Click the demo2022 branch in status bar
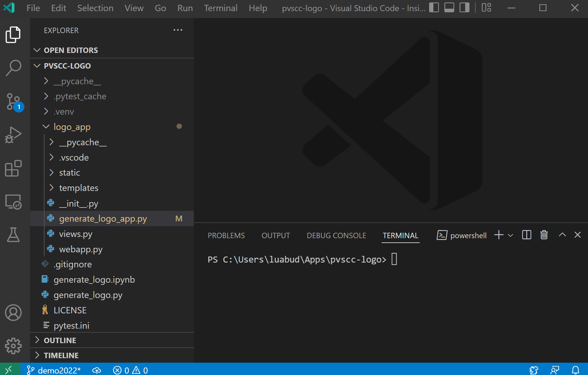The image size is (588, 375). point(54,370)
